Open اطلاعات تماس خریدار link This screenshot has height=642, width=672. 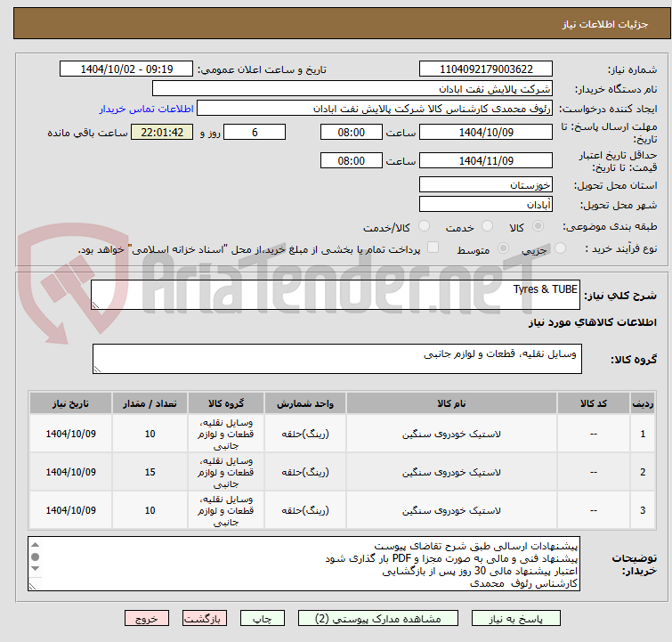tap(147, 109)
